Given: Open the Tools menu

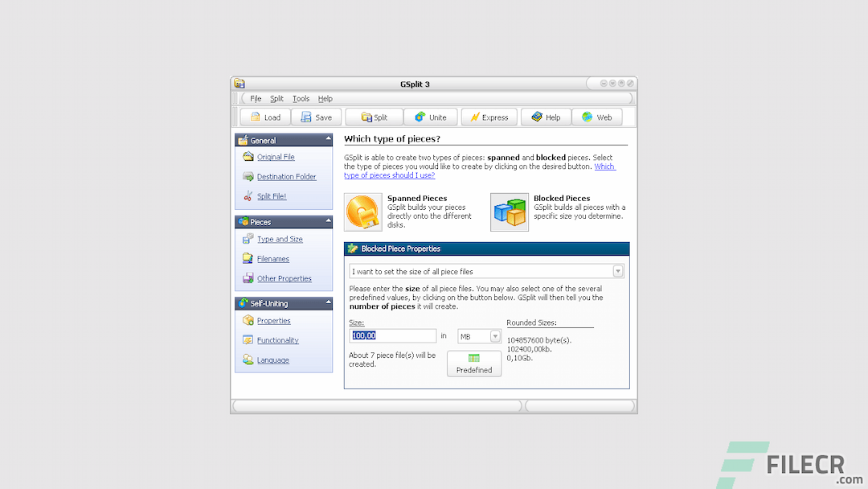Looking at the screenshot, I should coord(301,98).
